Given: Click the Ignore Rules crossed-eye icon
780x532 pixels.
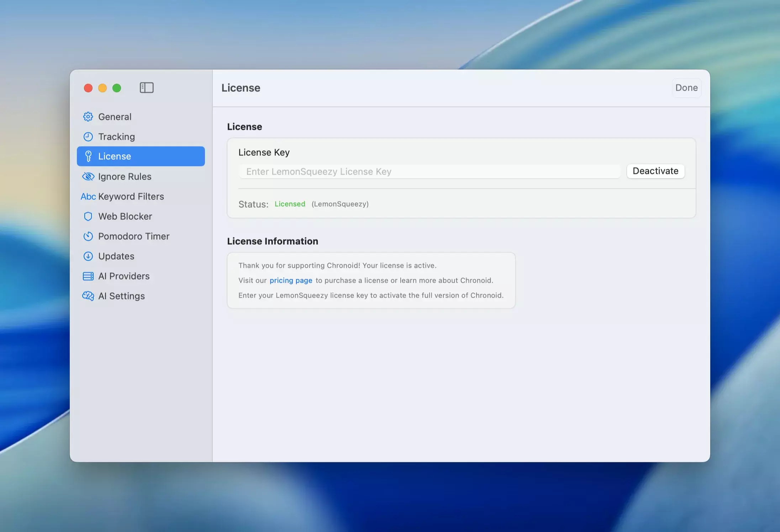Looking at the screenshot, I should (88, 176).
